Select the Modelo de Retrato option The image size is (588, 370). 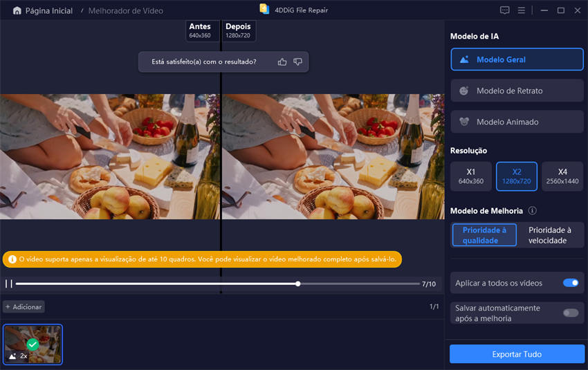pyautogui.click(x=517, y=91)
